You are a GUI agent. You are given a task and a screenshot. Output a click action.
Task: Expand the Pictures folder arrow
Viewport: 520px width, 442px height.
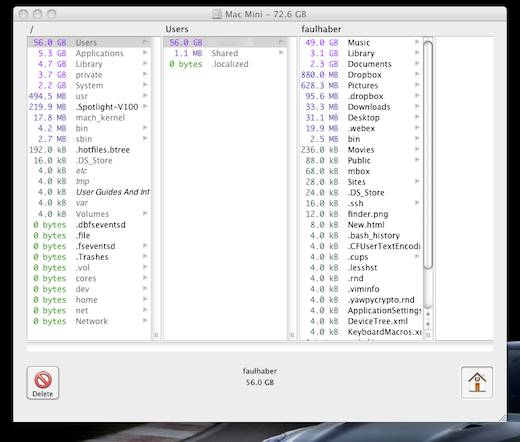417,85
